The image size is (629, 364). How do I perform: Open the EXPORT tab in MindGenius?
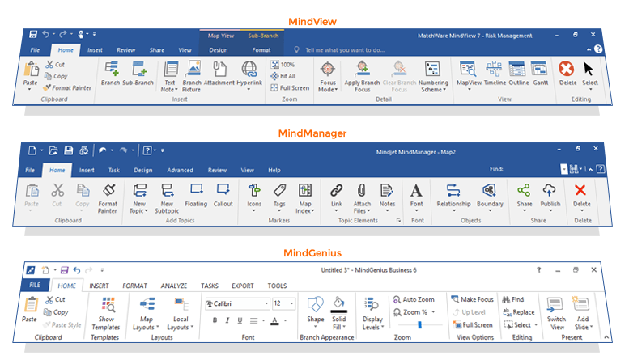243,286
